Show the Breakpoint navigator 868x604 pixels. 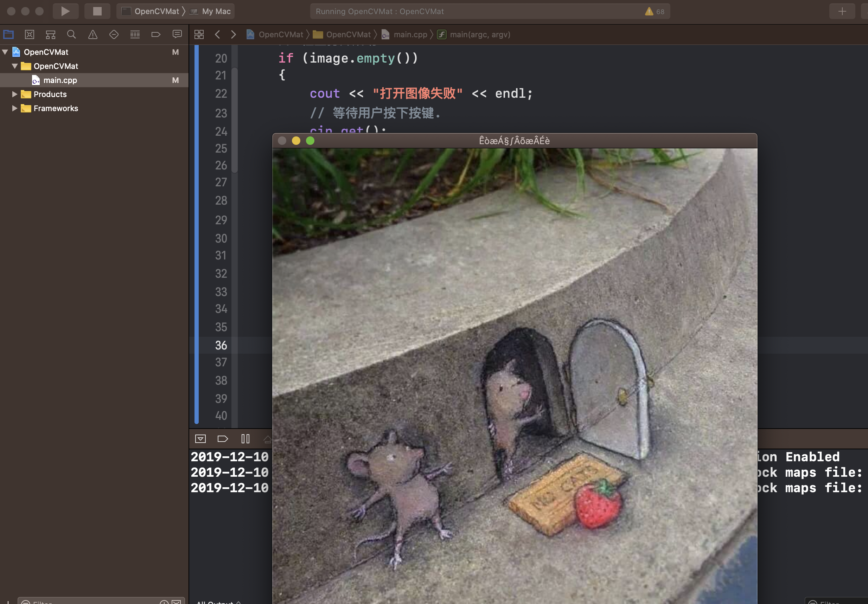click(x=156, y=35)
